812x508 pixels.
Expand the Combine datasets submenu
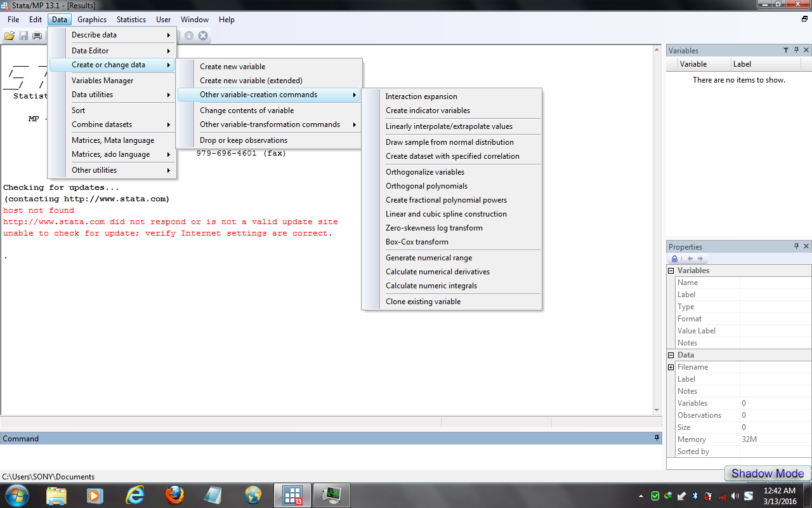[112, 124]
